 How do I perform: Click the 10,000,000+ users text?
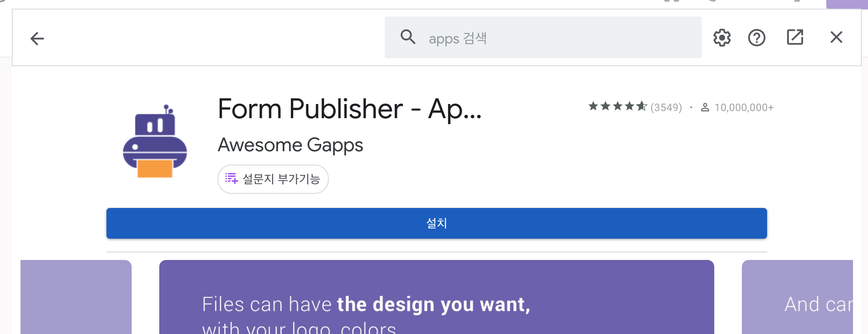point(744,107)
